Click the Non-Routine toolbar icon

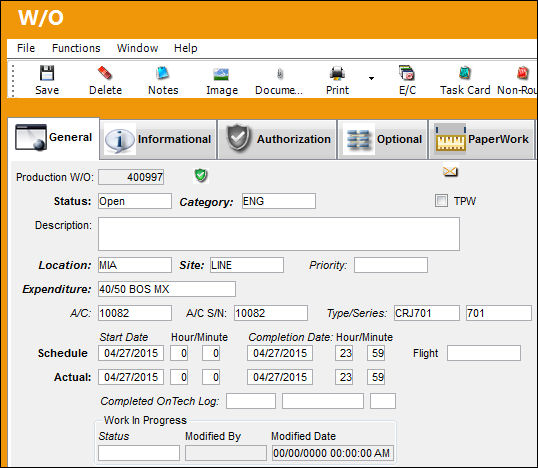point(523,73)
